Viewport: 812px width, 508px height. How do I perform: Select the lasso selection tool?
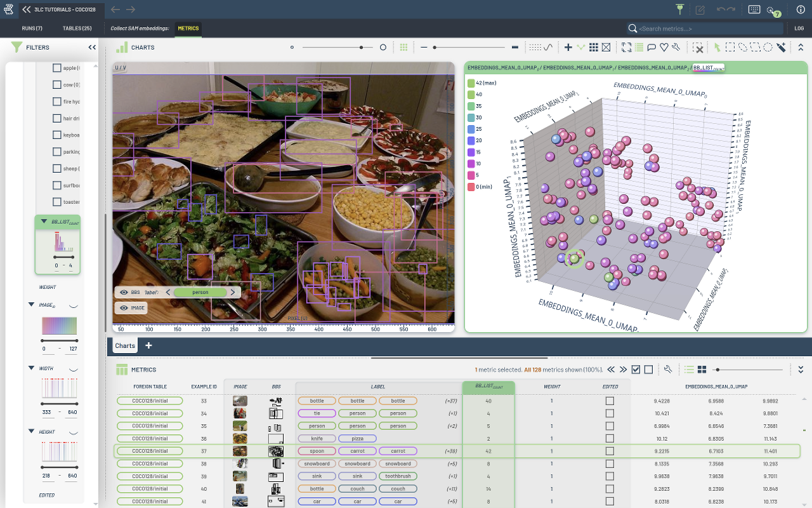pyautogui.click(x=743, y=48)
